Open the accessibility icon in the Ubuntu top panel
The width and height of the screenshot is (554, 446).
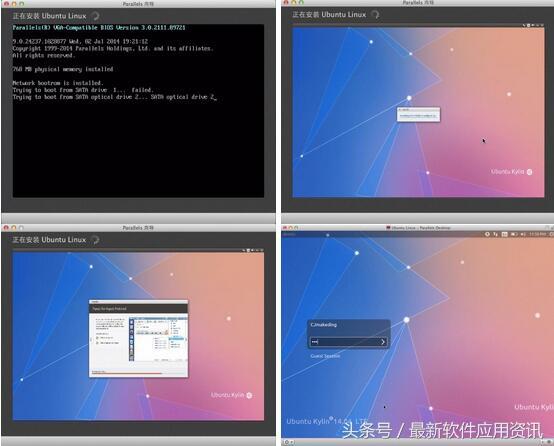click(x=487, y=234)
